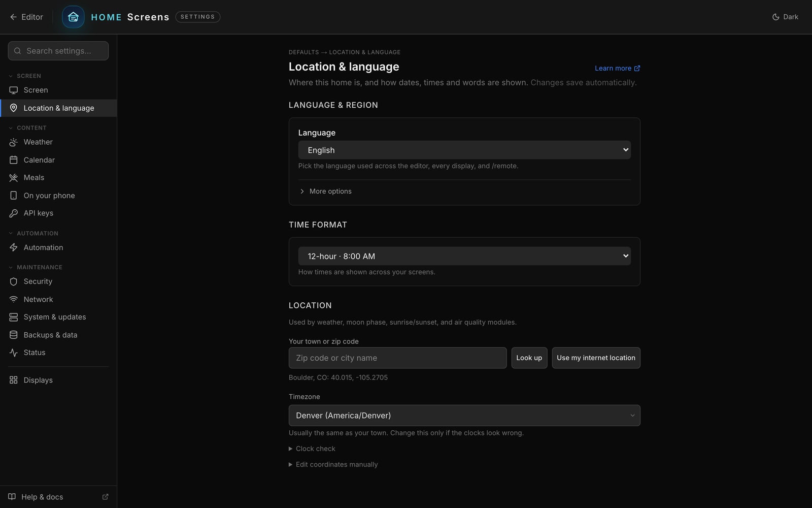Go to the Network settings page
Viewport: 812px width, 508px height.
[58, 299]
